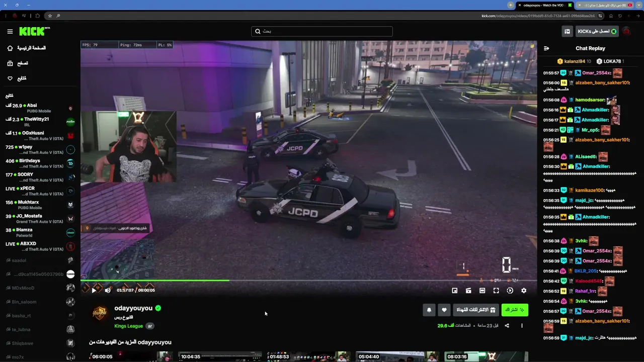Open the dashboard icon beside Get KICKs
The height and width of the screenshot is (362, 644).
[568, 31]
